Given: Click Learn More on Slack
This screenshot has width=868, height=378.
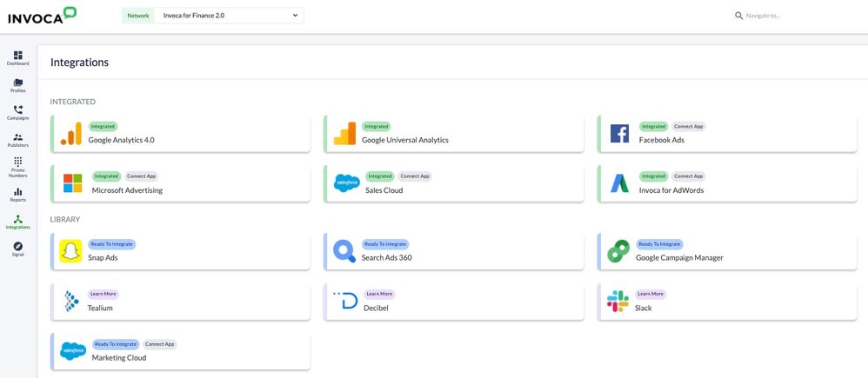Looking at the screenshot, I should (651, 294).
